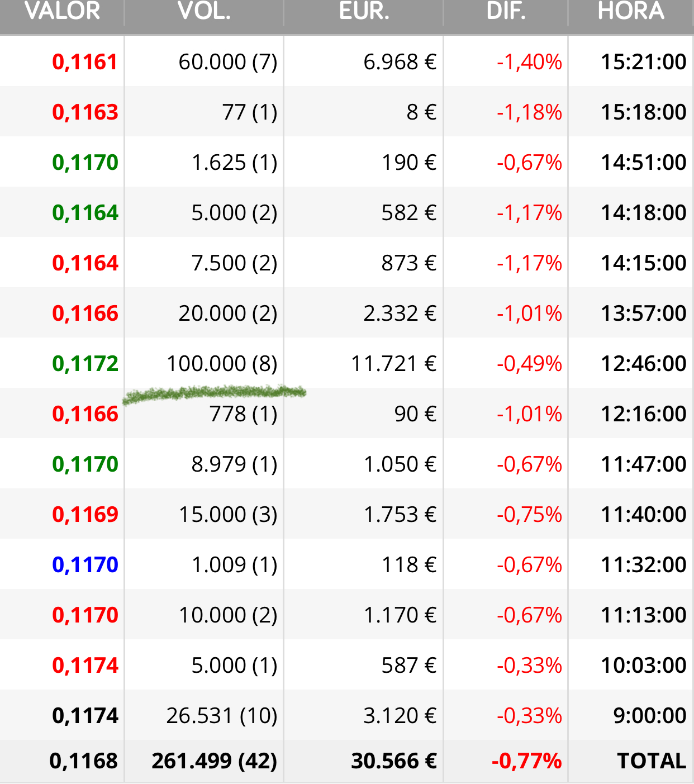Select the 0,1161 price at 15:21:00
This screenshot has width=694, height=784.
[x=85, y=62]
